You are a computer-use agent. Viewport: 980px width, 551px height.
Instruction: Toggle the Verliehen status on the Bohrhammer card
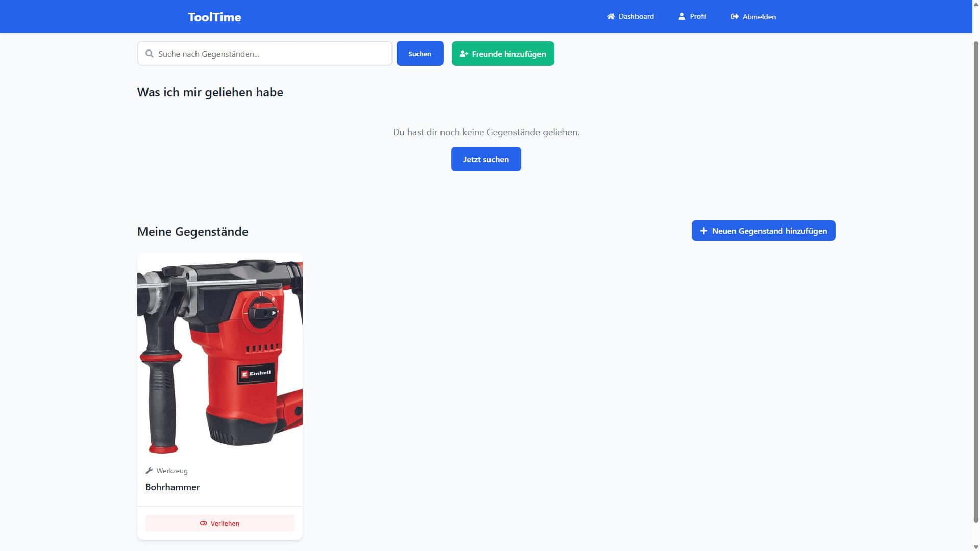click(x=219, y=523)
